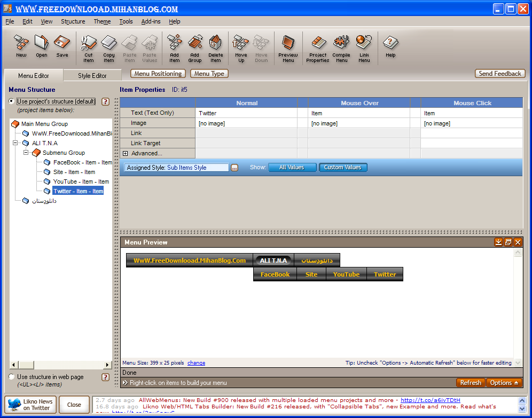The image size is (532, 418).
Task: Cut the selected item with Cut Item
Action: point(89,49)
